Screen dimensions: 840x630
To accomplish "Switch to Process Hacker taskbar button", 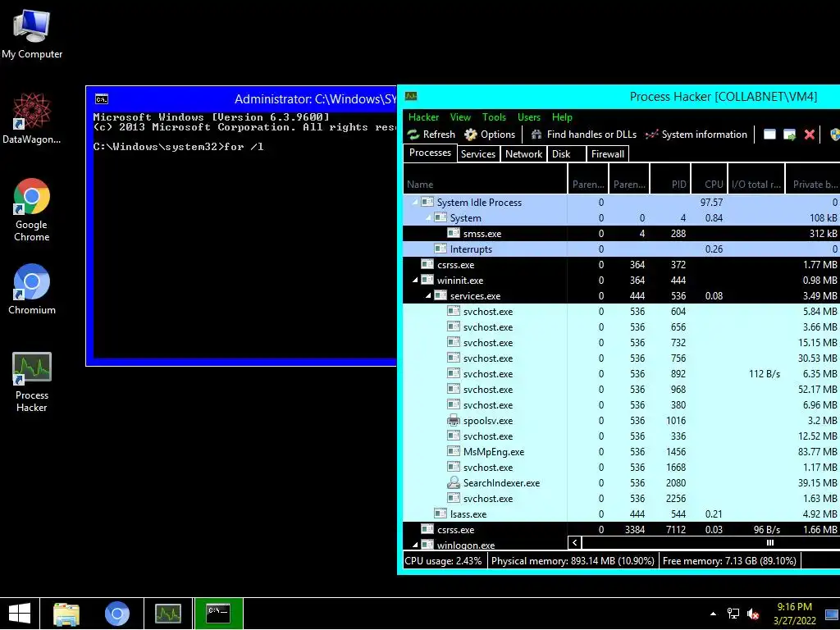I will (x=167, y=614).
